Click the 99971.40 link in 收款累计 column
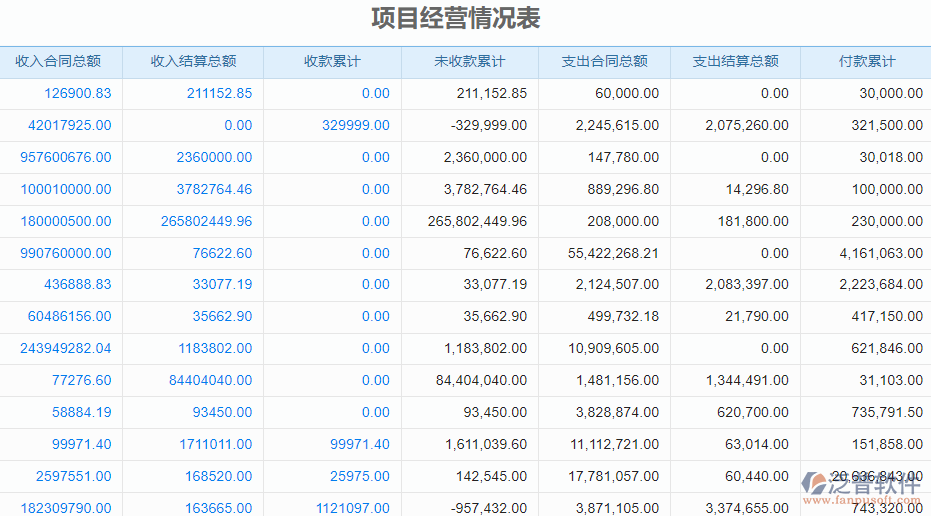931x516 pixels. [360, 444]
